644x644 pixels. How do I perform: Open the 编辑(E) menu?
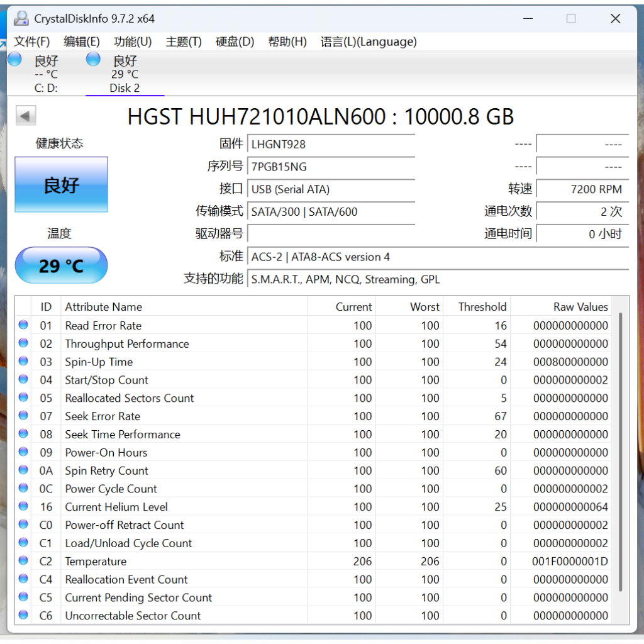pyautogui.click(x=82, y=42)
